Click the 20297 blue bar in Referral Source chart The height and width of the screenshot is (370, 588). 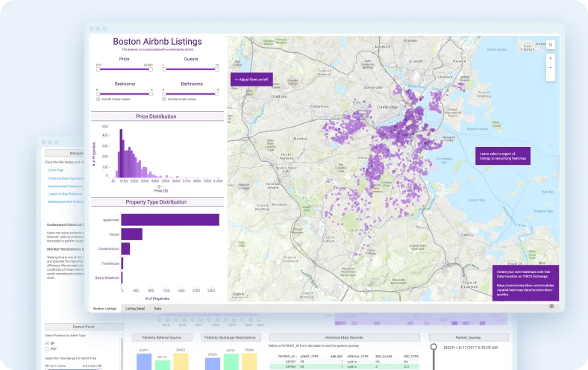[144, 361]
